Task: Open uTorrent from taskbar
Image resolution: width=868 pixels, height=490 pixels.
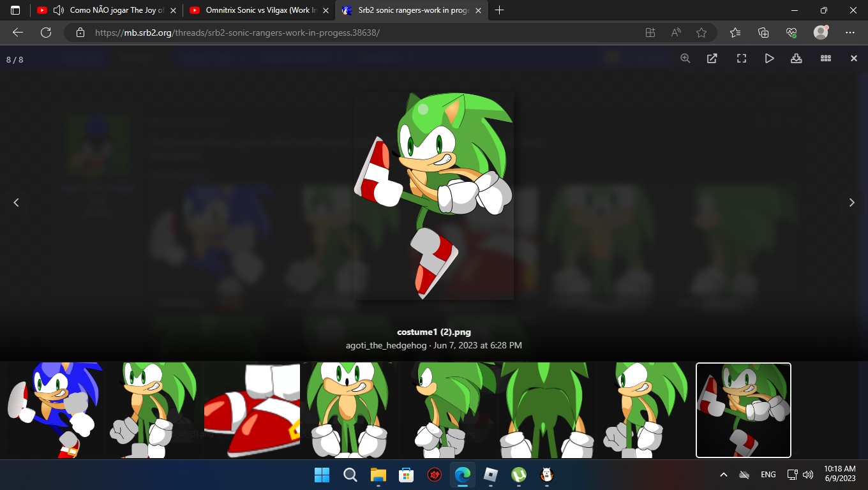Action: [x=519, y=475]
